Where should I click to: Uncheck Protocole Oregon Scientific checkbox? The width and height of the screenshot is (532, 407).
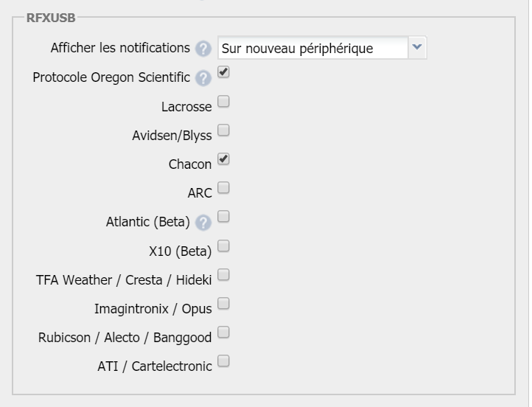(223, 72)
